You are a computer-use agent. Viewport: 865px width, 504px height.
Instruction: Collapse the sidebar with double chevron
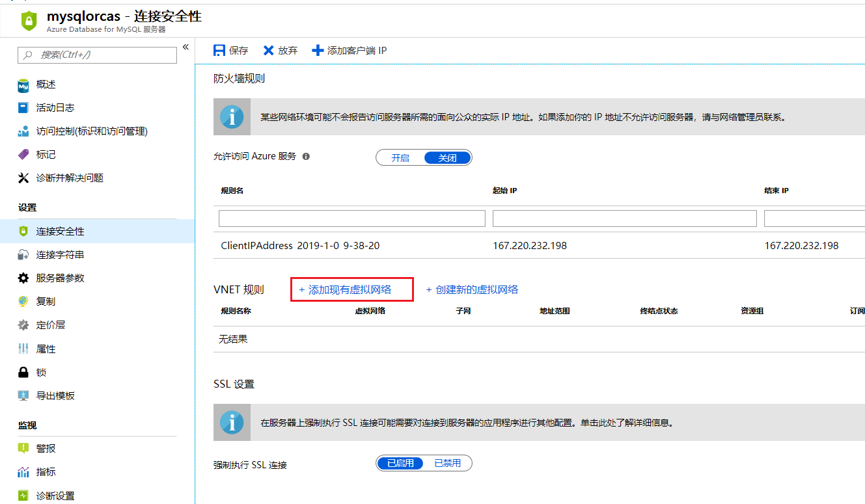pos(185,47)
